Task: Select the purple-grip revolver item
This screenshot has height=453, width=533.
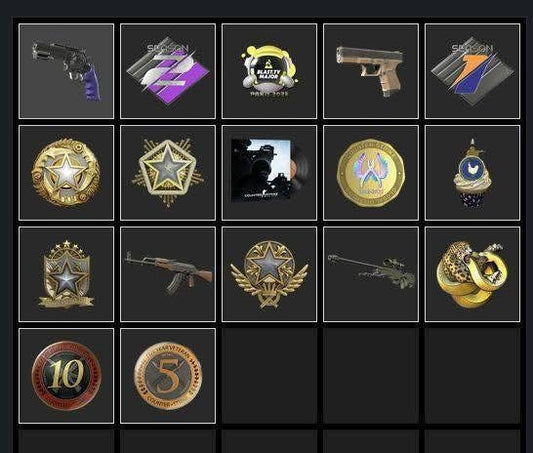Action: click(66, 71)
